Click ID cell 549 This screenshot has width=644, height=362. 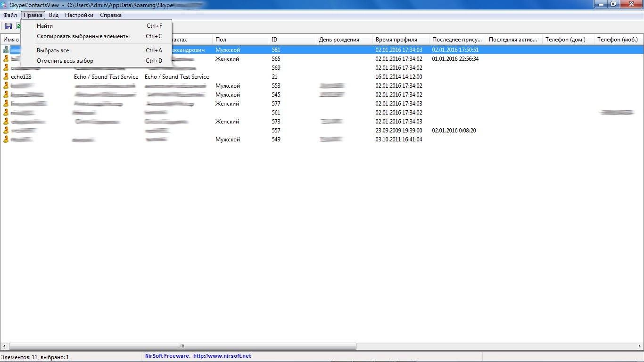[x=276, y=139]
